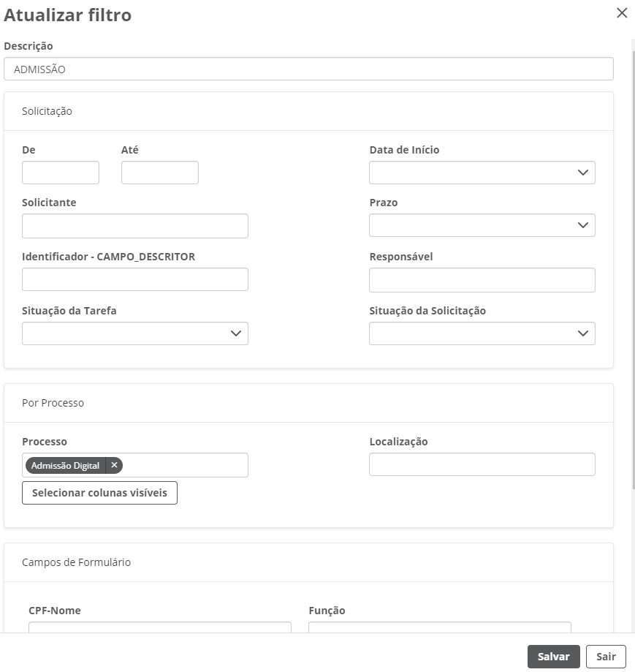Click the Responsável input field

(x=482, y=280)
